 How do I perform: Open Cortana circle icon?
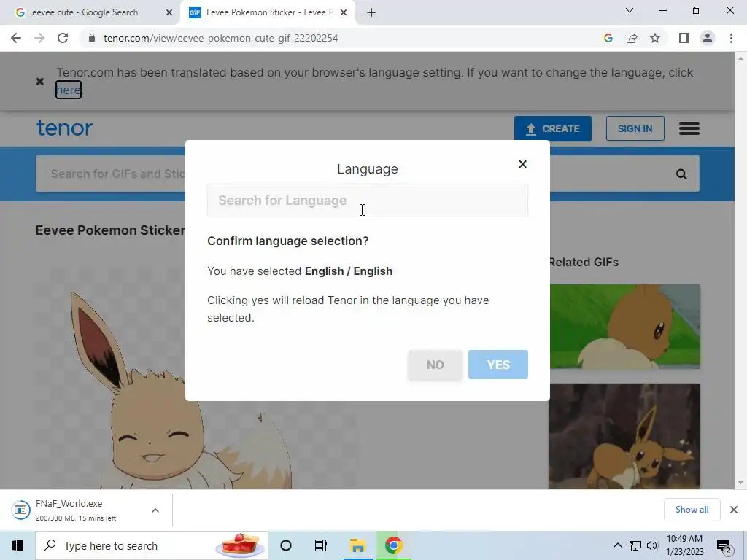click(x=286, y=545)
